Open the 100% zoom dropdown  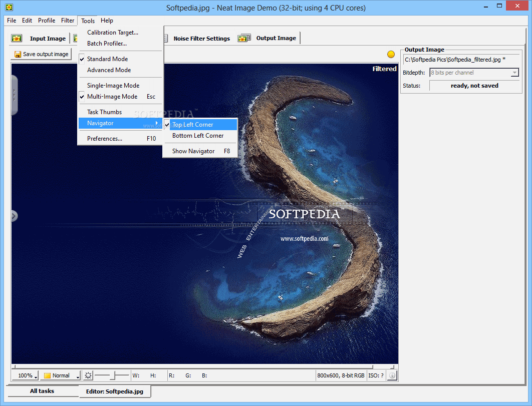26,375
